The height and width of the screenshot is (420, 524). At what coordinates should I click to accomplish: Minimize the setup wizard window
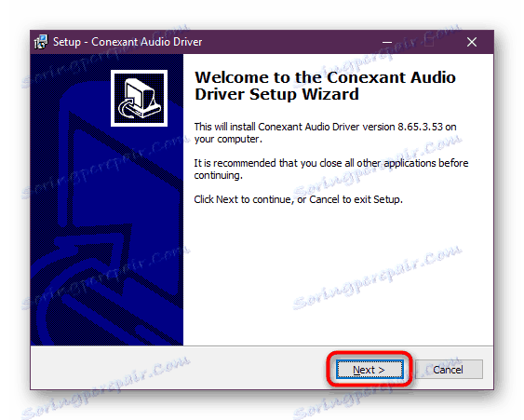[x=387, y=42]
